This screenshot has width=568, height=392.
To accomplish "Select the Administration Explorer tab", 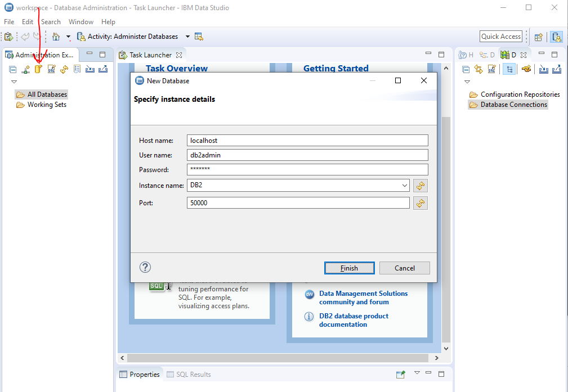I will pos(40,55).
